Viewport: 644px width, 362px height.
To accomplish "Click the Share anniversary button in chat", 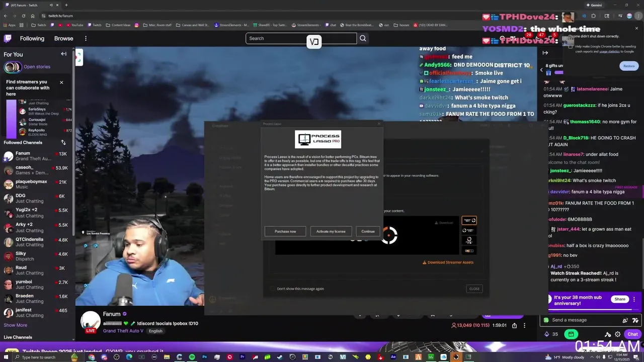I will tap(620, 299).
